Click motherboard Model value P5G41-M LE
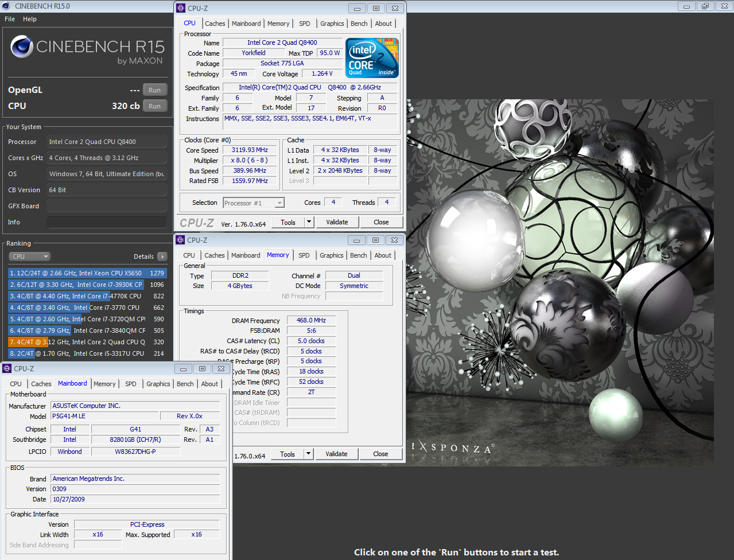This screenshot has width=734, height=560. pos(104,416)
